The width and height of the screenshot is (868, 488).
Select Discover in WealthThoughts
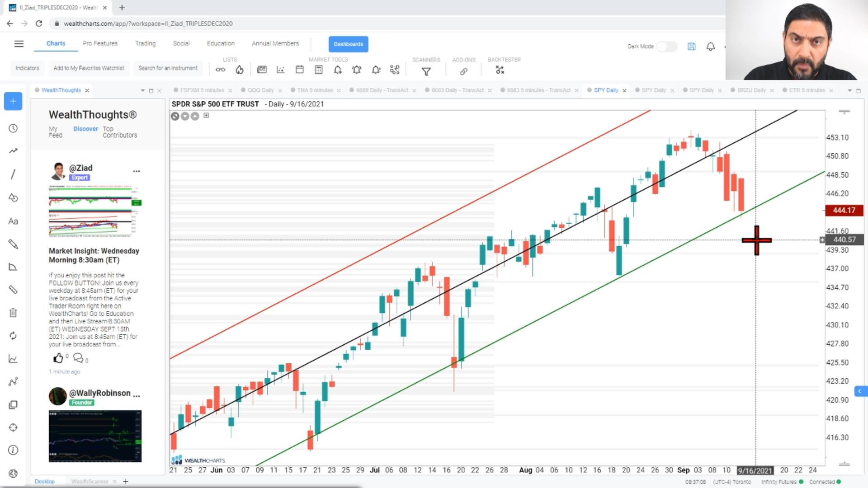[x=85, y=129]
